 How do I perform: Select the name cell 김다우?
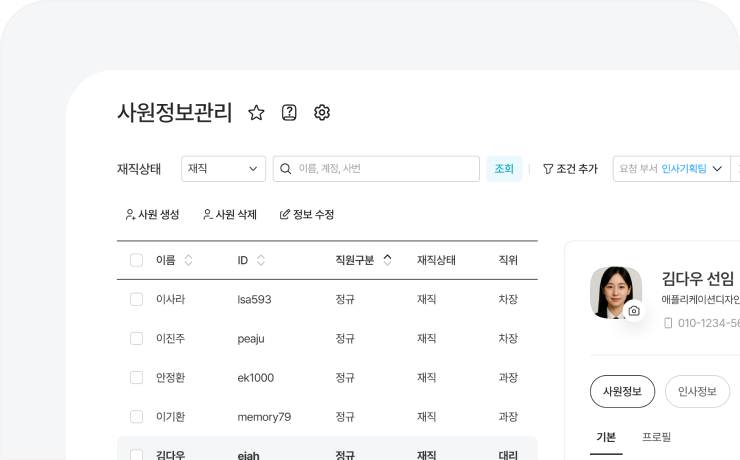170,455
